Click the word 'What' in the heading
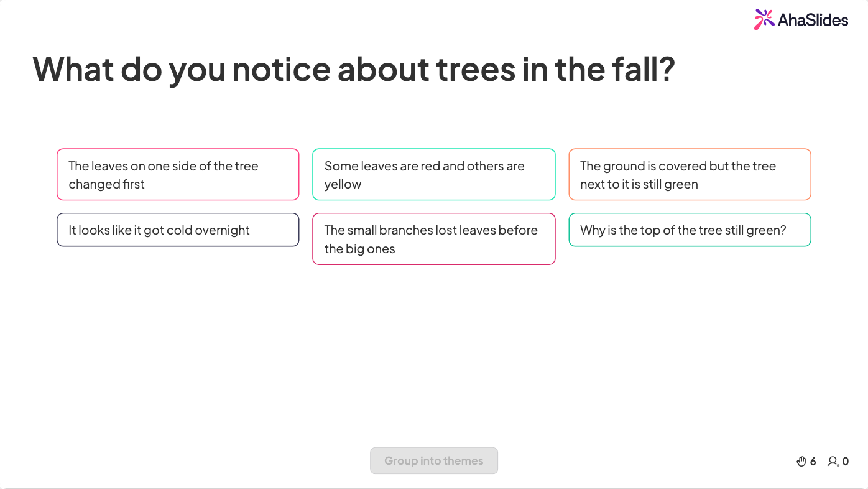868x489 pixels. pyautogui.click(x=73, y=69)
